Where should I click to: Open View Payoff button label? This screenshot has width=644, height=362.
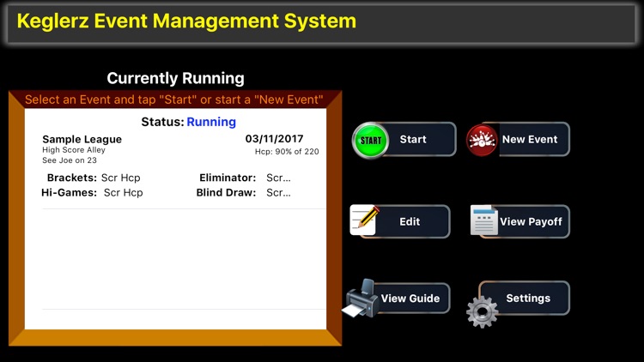(531, 221)
